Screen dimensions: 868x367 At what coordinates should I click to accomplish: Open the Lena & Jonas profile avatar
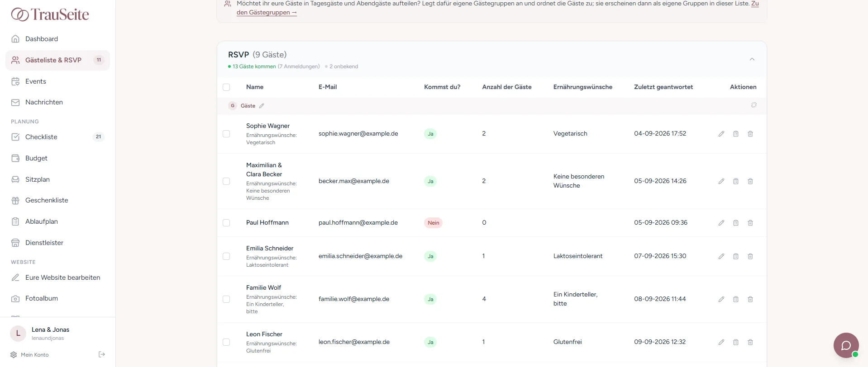click(18, 334)
